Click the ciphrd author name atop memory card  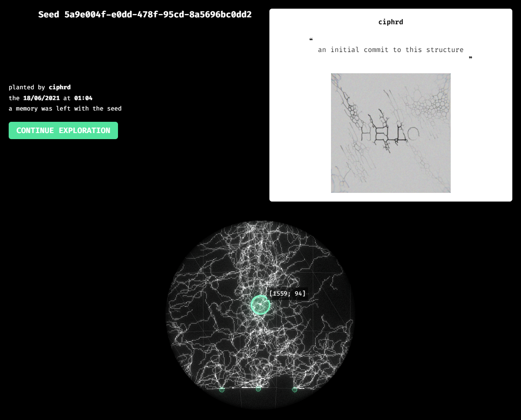coord(390,22)
